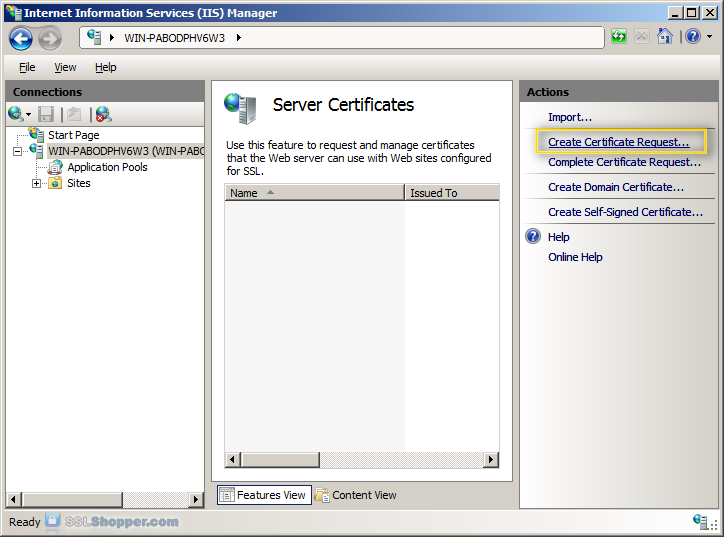This screenshot has width=724, height=537.
Task: Click the Help link in Actions pane
Action: pyautogui.click(x=559, y=237)
